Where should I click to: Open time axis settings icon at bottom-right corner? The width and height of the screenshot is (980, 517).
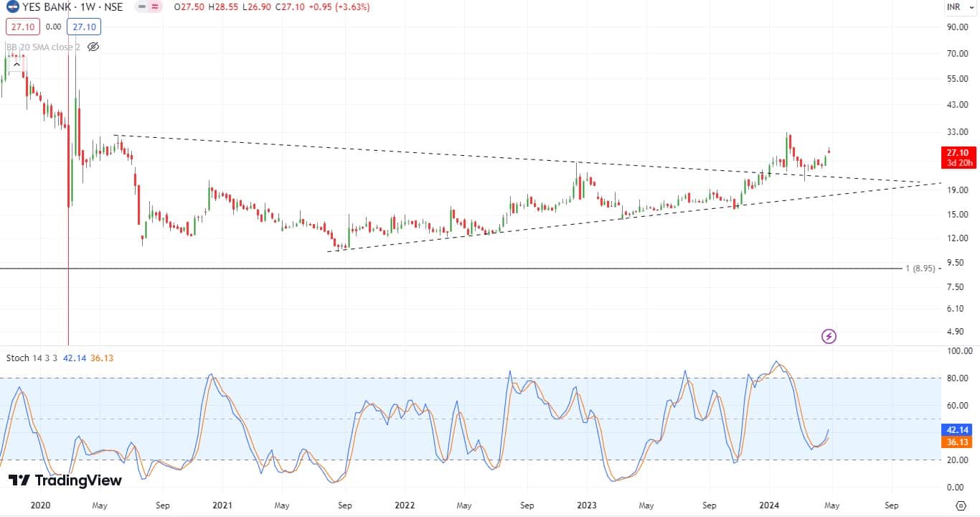click(x=959, y=505)
